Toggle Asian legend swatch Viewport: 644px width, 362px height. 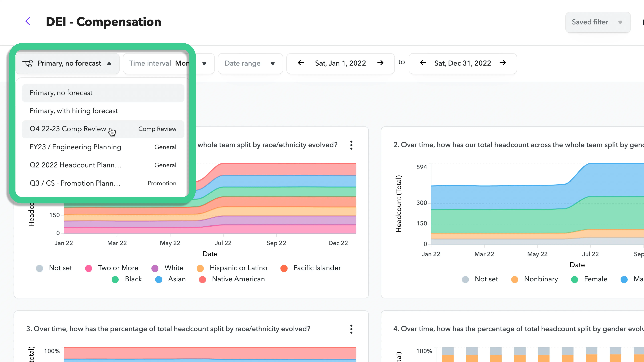[159, 279]
